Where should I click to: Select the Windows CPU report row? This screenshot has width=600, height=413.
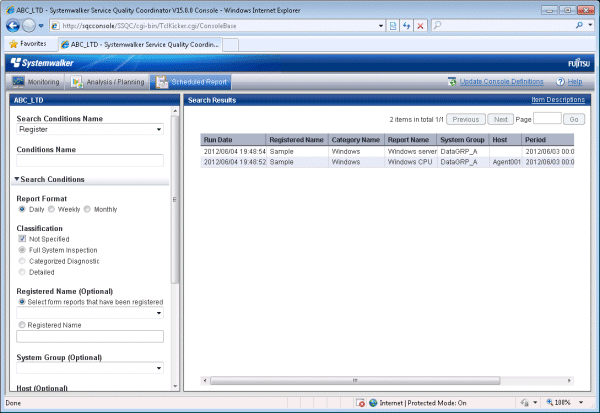pos(387,162)
